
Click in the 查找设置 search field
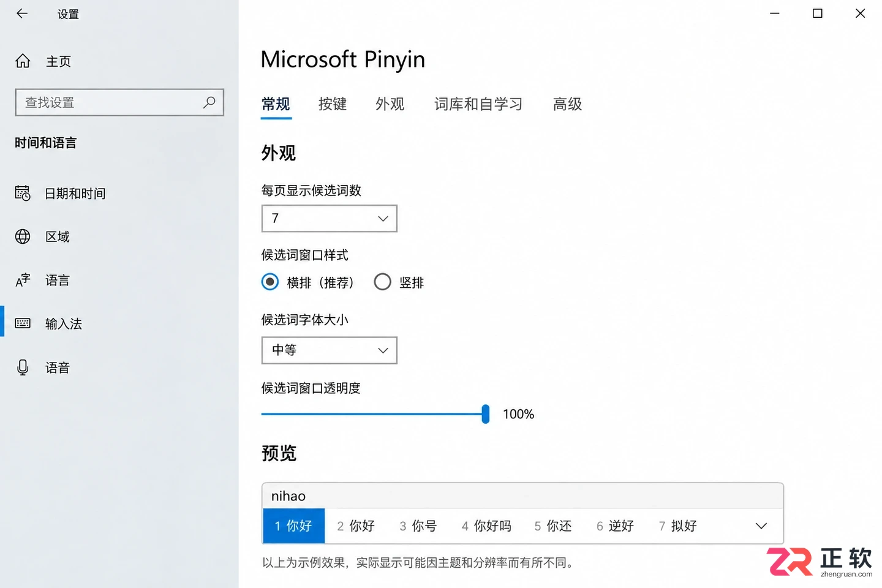119,102
